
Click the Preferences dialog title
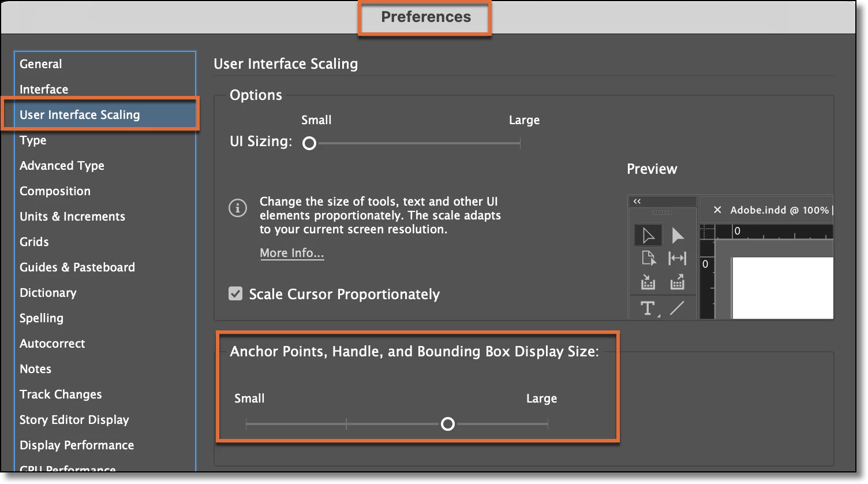coord(426,17)
